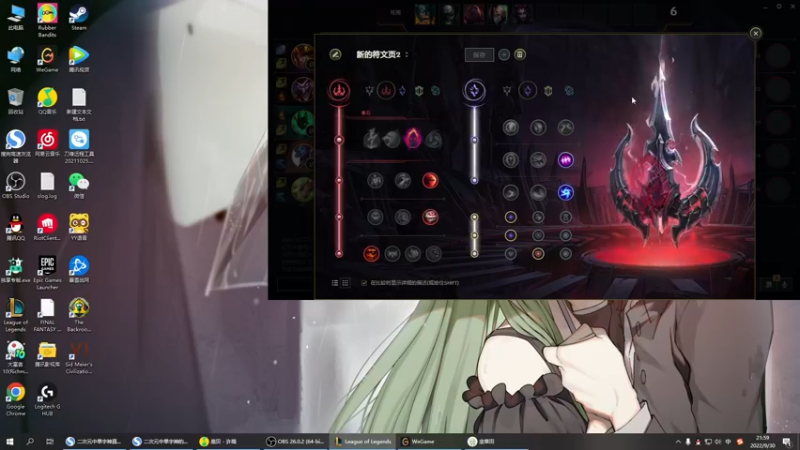The height and width of the screenshot is (450, 800).
Task: Select first-row attack speed stat shard
Action: click(538, 217)
